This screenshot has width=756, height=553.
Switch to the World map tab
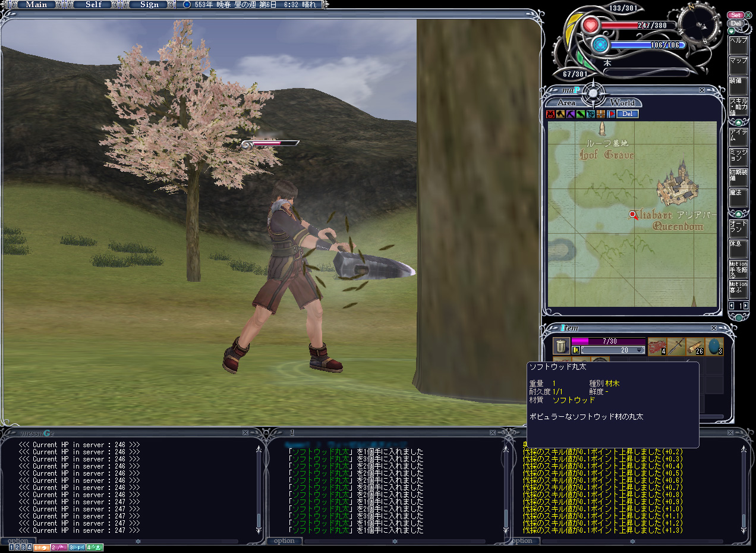tap(622, 102)
